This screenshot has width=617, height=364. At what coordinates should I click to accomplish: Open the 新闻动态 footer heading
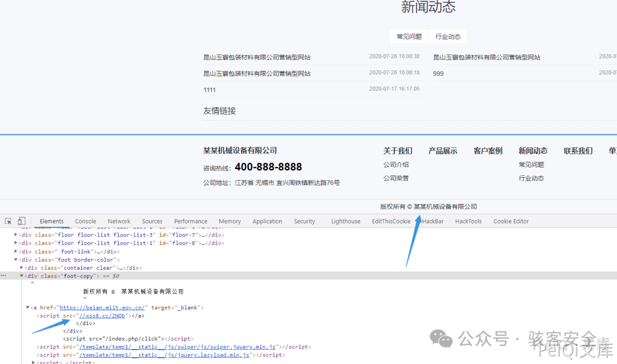click(x=533, y=151)
